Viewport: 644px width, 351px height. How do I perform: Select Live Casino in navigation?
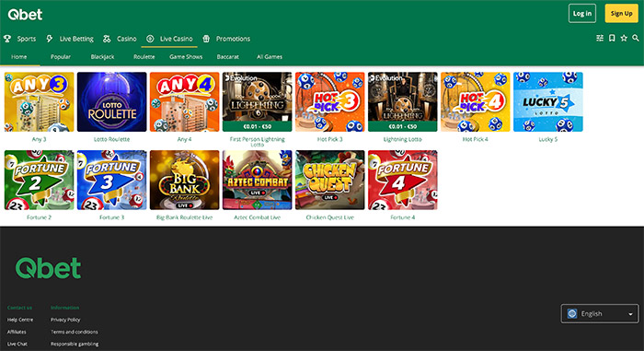click(x=177, y=39)
